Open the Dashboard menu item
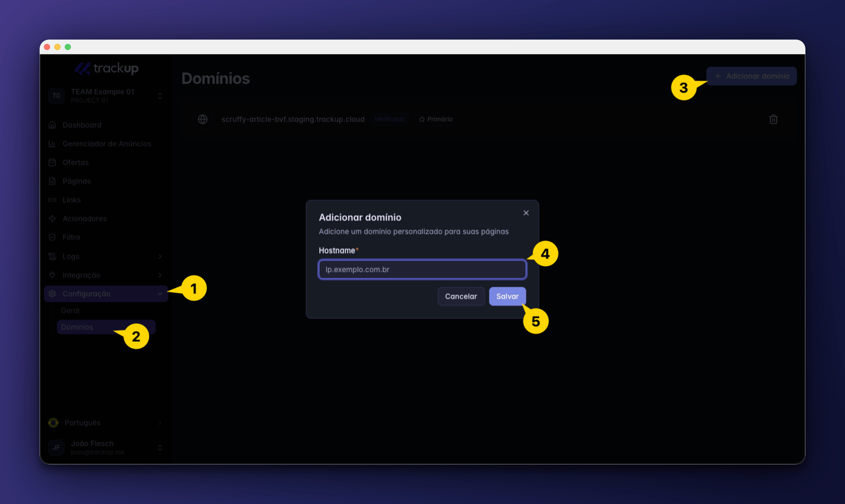The height and width of the screenshot is (504, 845). click(106, 125)
